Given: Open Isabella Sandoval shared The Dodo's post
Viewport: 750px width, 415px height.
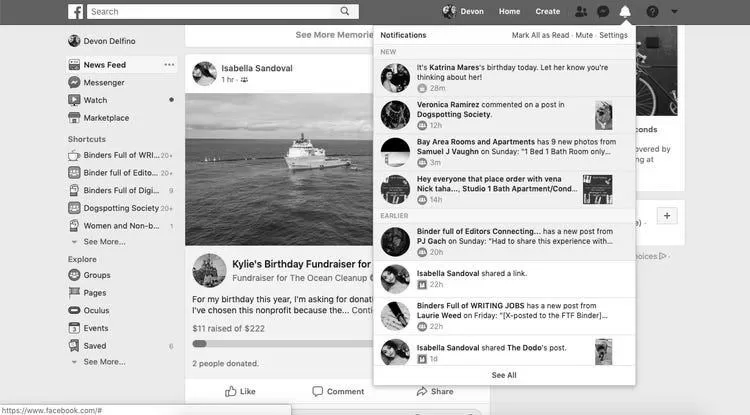Looking at the screenshot, I should (x=504, y=352).
